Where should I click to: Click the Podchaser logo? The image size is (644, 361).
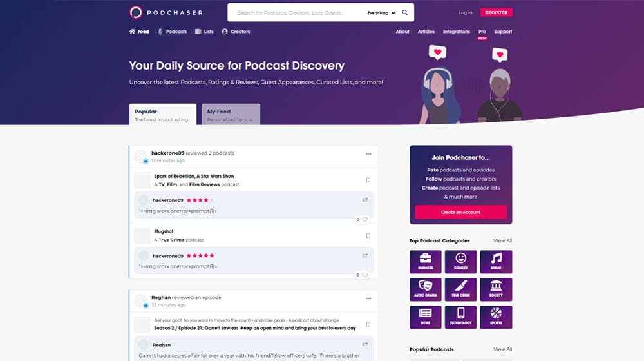tap(166, 13)
